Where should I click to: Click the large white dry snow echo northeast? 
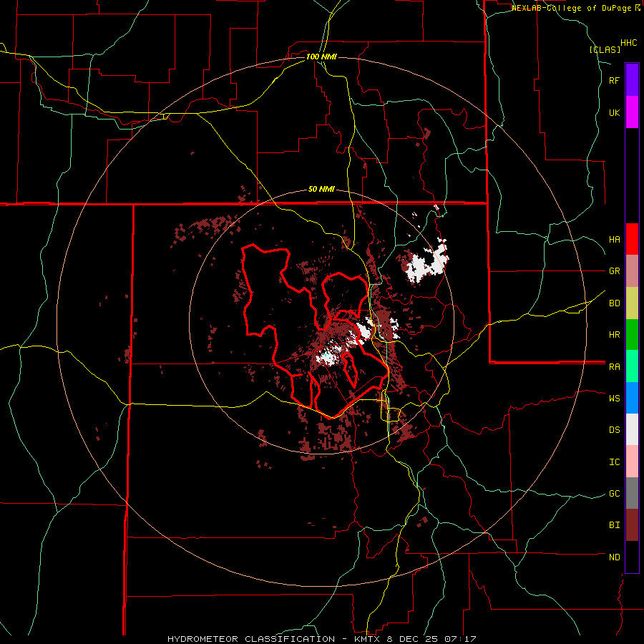click(427, 263)
